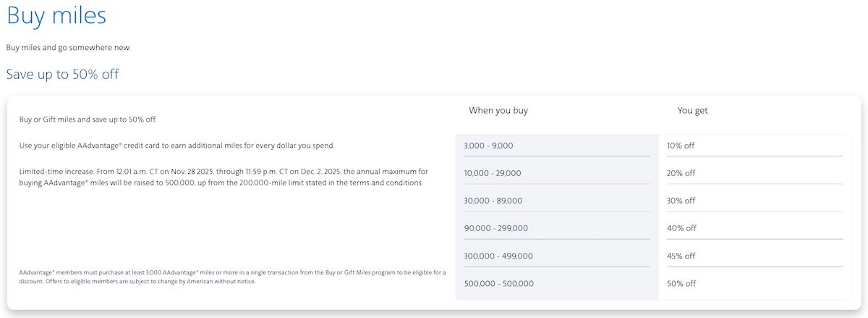Click the "40% off" discount value

point(681,228)
